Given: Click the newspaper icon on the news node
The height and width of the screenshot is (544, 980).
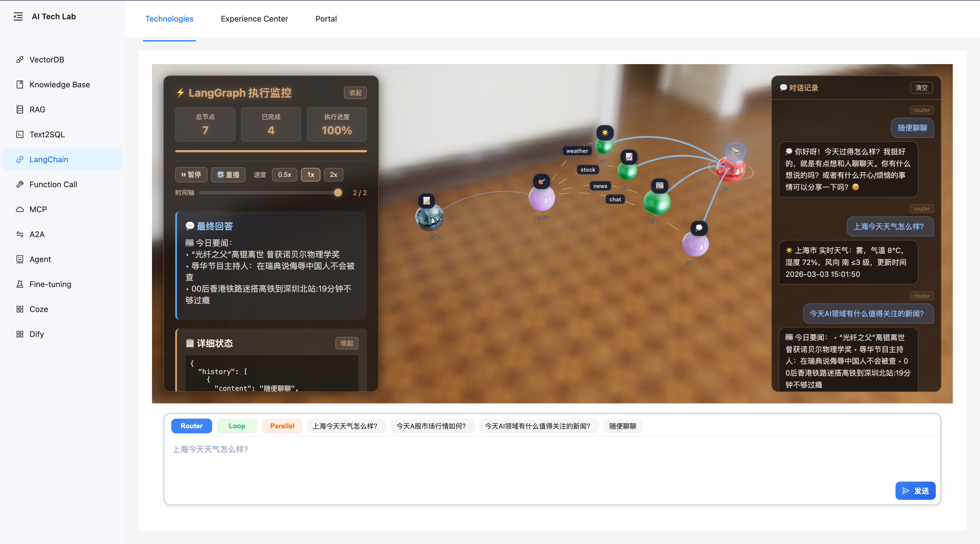Looking at the screenshot, I should click(660, 186).
